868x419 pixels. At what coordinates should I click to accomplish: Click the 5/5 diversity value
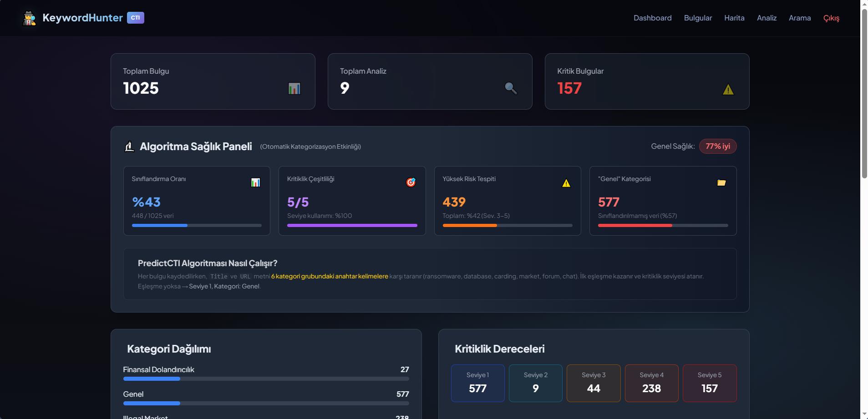[x=298, y=202]
